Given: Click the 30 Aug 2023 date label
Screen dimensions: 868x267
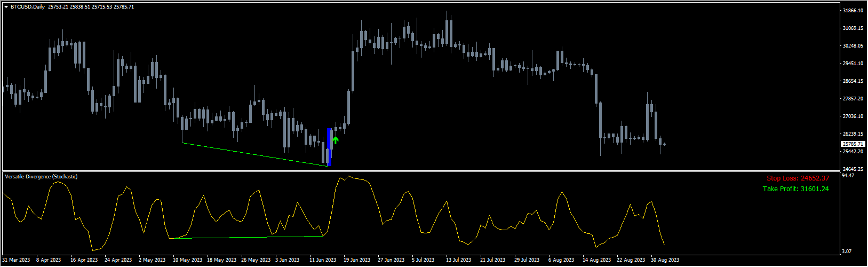Looking at the screenshot, I should click(x=665, y=261).
